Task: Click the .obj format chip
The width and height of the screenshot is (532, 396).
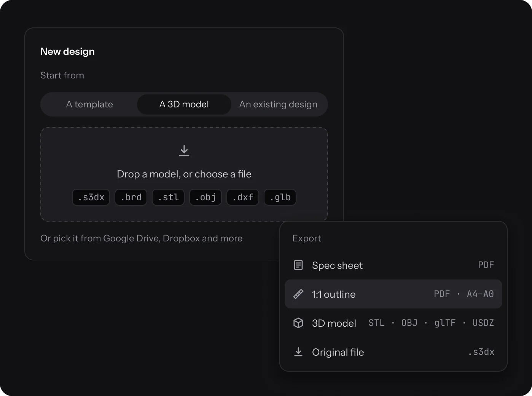Action: (x=205, y=197)
